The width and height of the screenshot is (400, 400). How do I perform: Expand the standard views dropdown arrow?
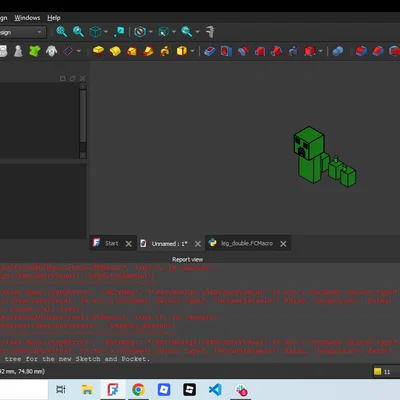106,32
